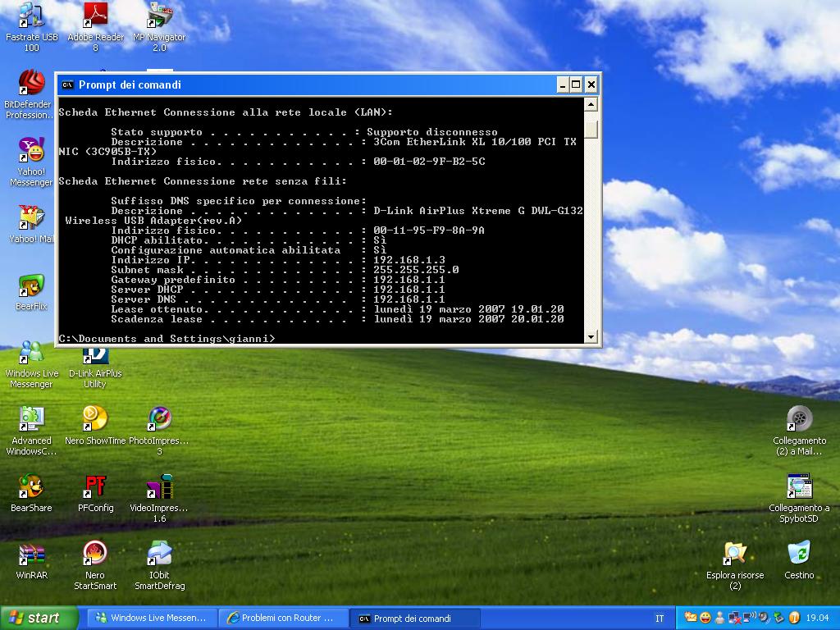Open the Windows Live Messenger buddy tray icon
840x630 pixels.
(720, 618)
